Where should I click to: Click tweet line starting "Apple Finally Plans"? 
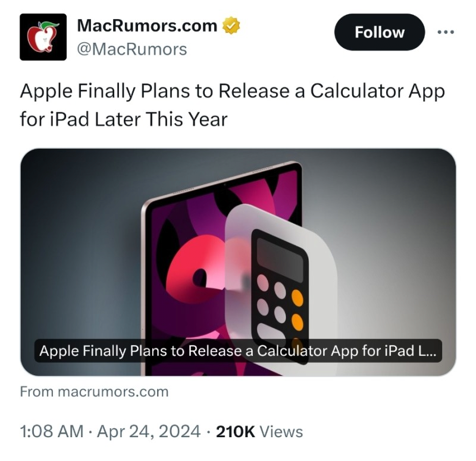(x=232, y=92)
